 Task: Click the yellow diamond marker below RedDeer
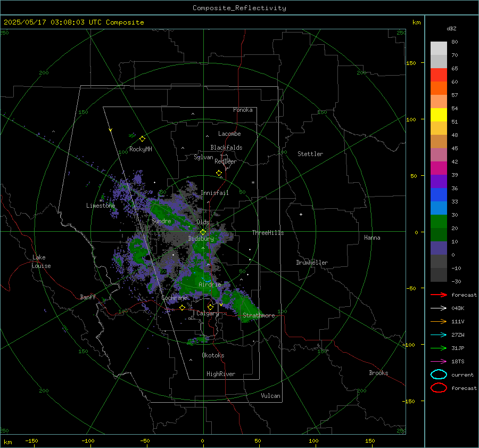[x=219, y=173]
